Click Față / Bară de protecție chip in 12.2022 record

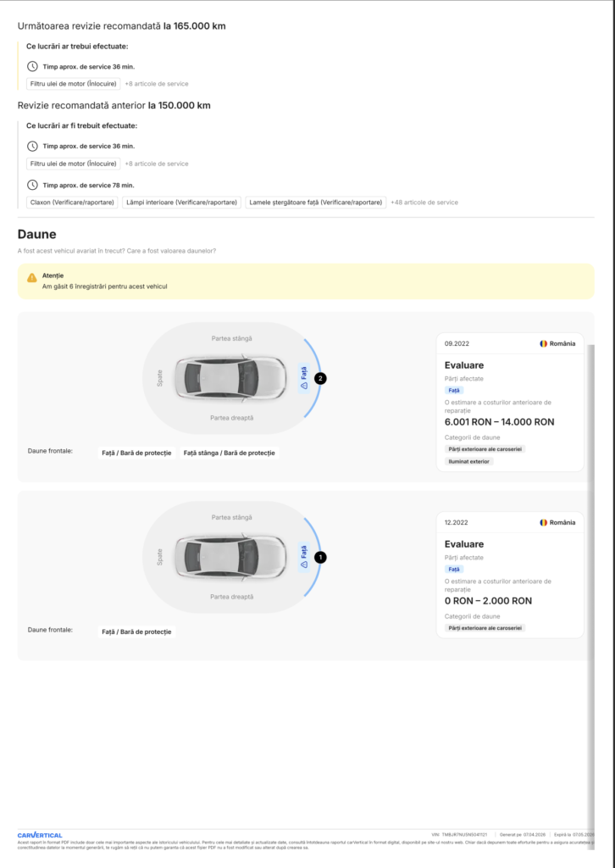(136, 632)
